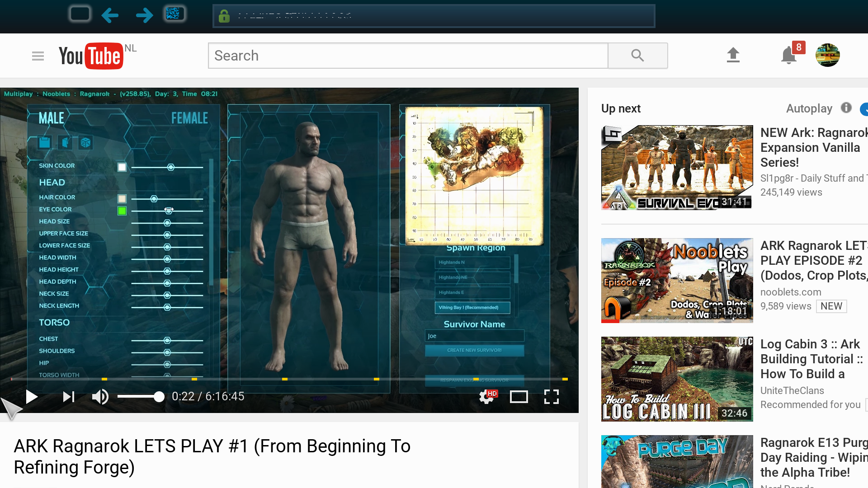Click the padlock icon in address bar
868x488 pixels.
(224, 16)
